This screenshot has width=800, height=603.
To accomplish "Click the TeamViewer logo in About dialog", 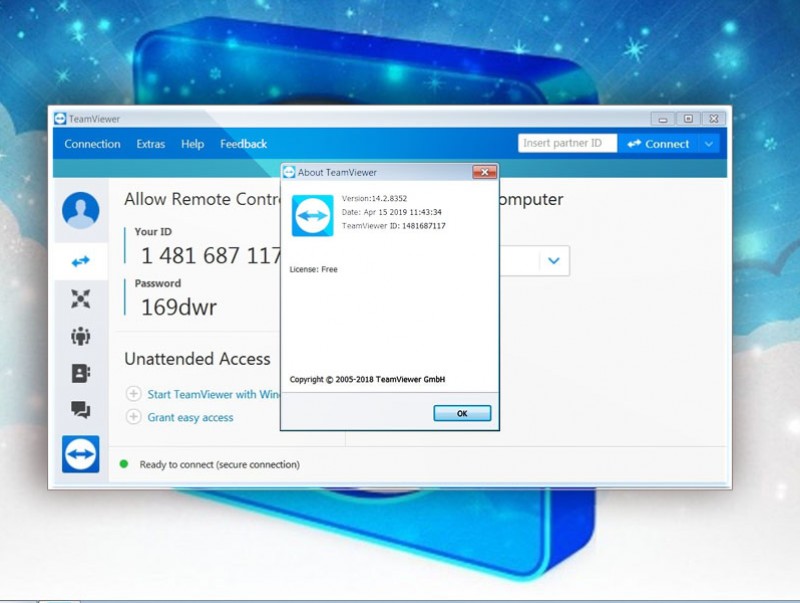I will coord(312,215).
